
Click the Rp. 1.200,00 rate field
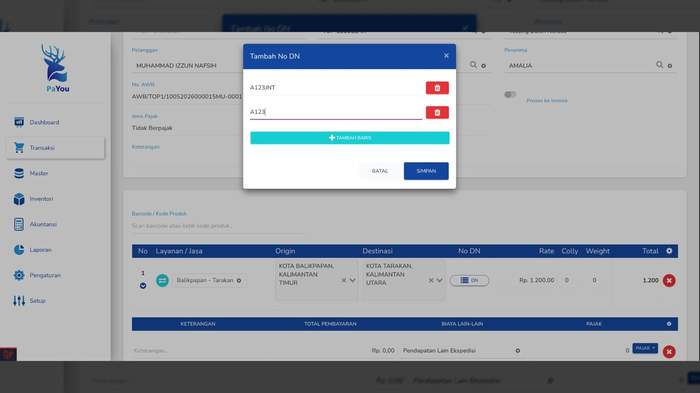(536, 280)
